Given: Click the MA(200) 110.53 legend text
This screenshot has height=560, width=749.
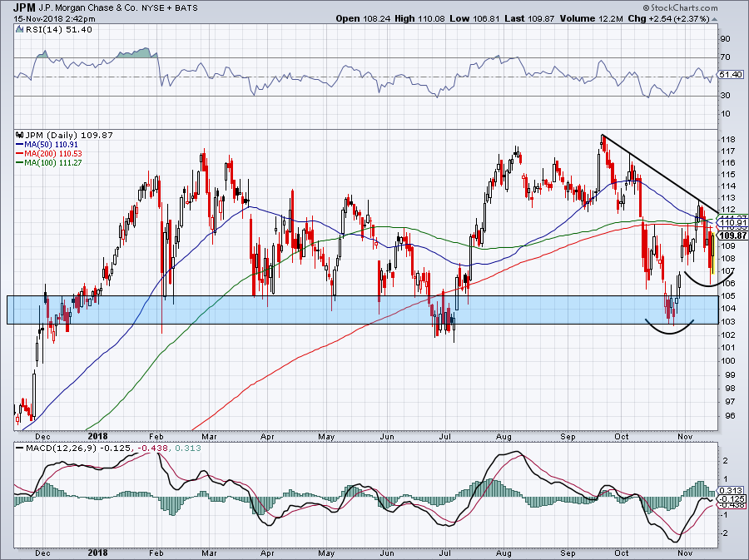Looking at the screenshot, I should click(53, 153).
